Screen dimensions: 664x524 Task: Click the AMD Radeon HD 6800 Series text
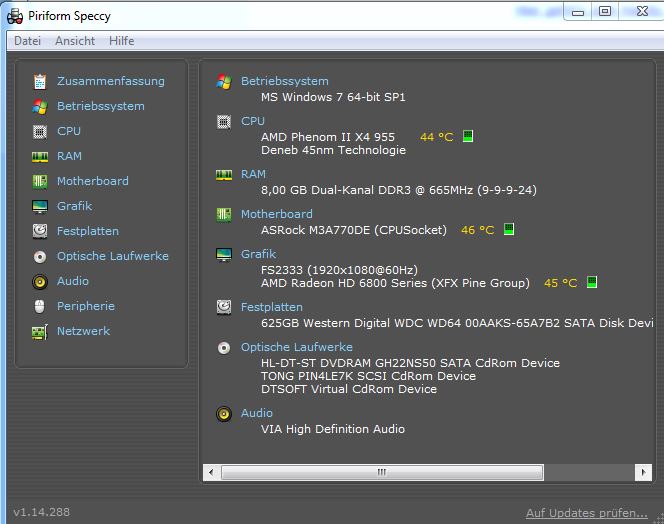coord(395,283)
